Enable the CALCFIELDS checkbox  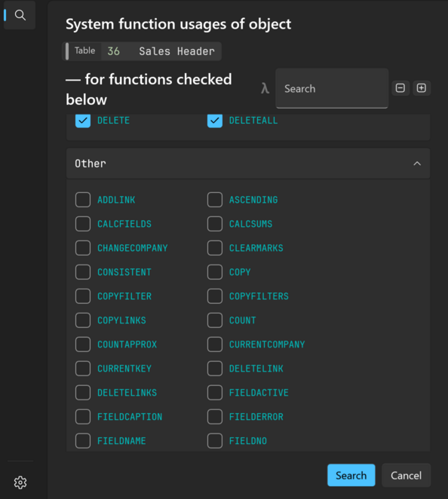click(x=83, y=224)
